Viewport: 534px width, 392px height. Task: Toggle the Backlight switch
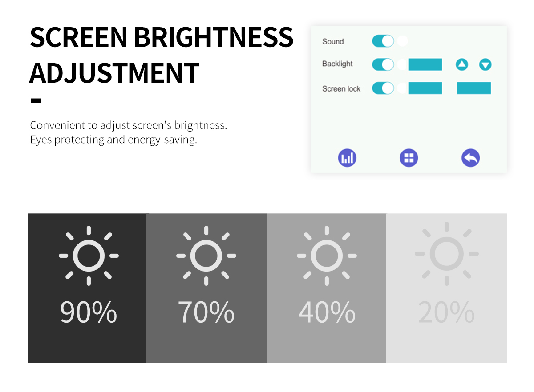[x=383, y=64]
